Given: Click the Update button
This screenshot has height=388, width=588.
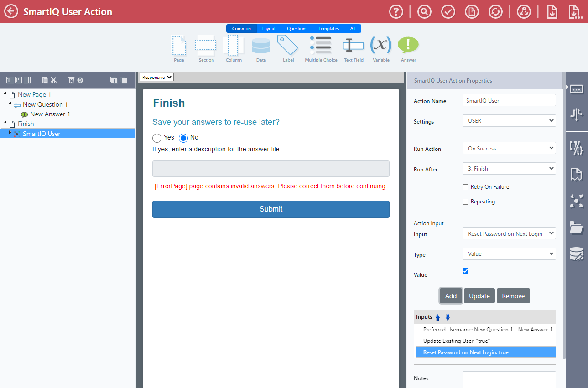Looking at the screenshot, I should (x=479, y=296).
